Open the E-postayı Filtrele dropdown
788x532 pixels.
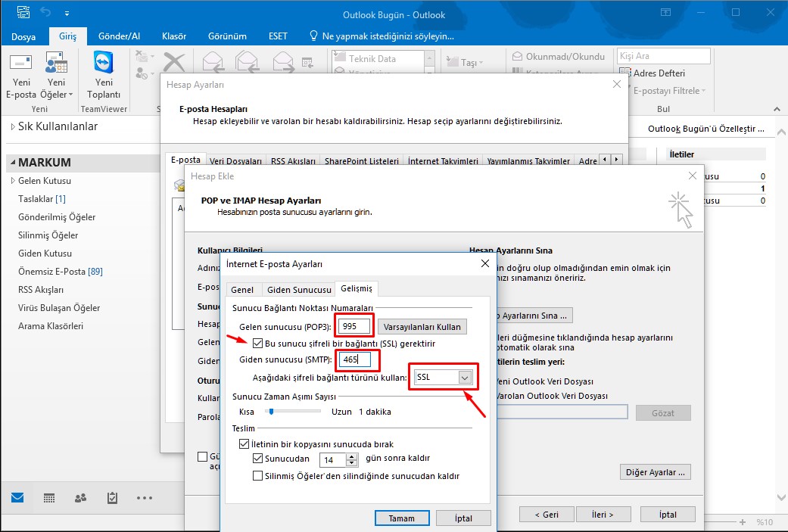(670, 90)
